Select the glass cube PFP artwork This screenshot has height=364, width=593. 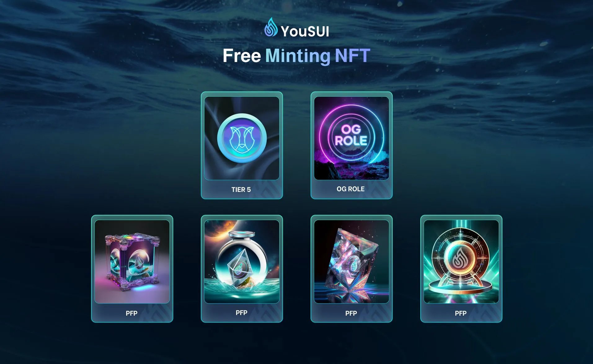[132, 262]
